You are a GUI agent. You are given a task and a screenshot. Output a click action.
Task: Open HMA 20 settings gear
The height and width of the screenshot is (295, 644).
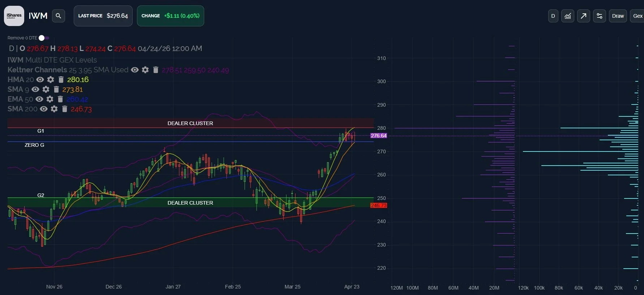point(51,80)
